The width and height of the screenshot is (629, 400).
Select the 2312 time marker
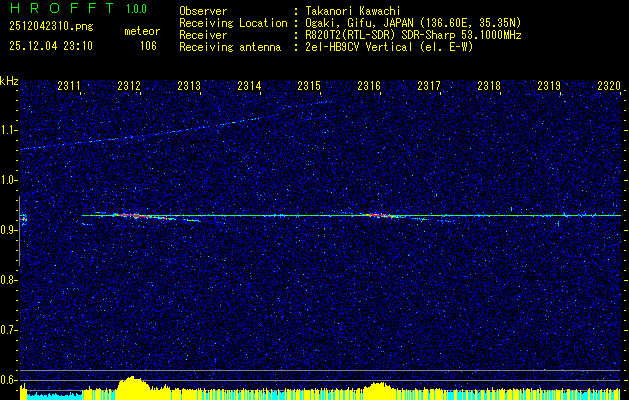click(129, 87)
